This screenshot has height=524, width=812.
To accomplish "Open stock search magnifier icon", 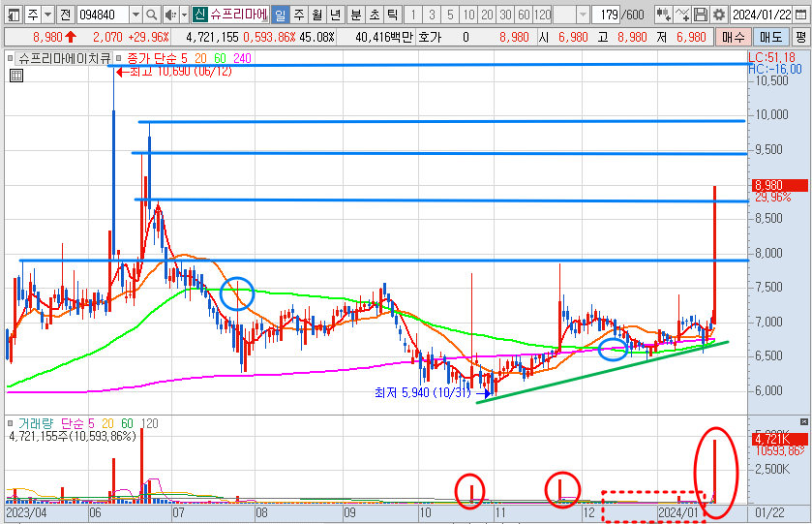I will 151,15.
